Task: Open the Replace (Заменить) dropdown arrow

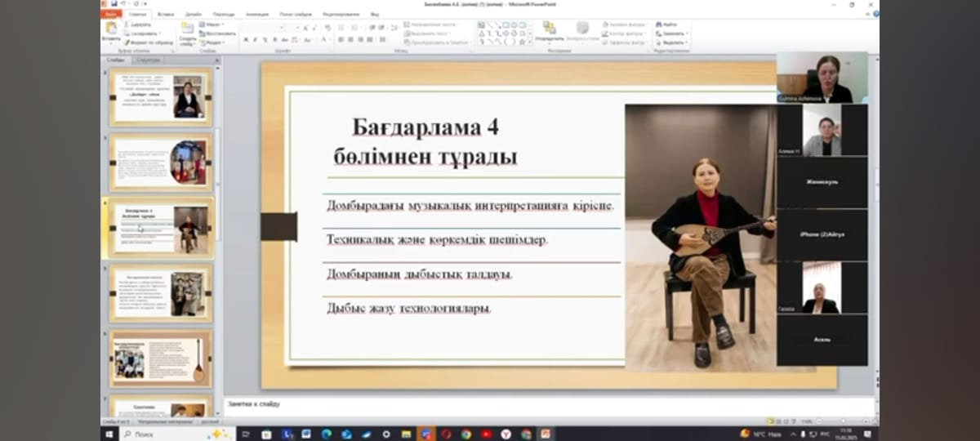Action: point(688,33)
